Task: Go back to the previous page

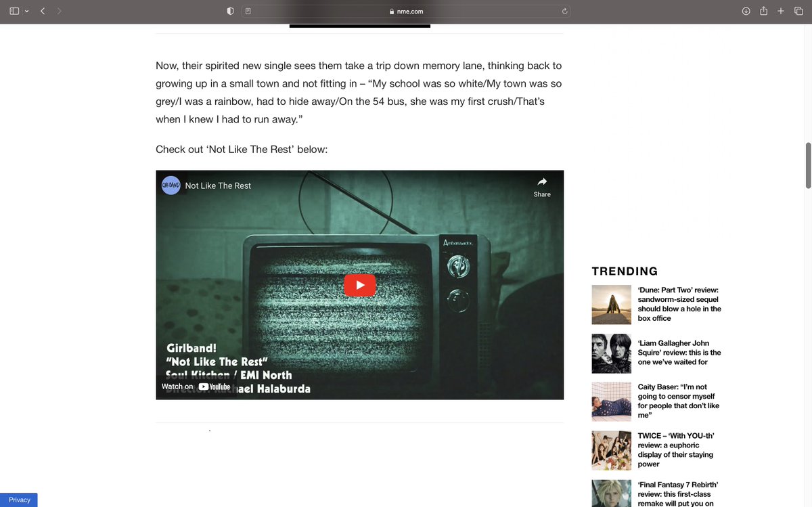Action: (x=42, y=11)
